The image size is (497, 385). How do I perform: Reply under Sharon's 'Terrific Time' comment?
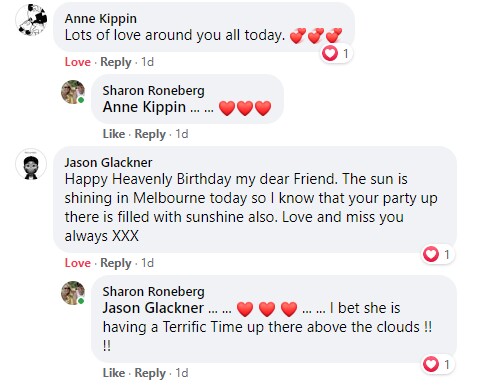point(150,373)
